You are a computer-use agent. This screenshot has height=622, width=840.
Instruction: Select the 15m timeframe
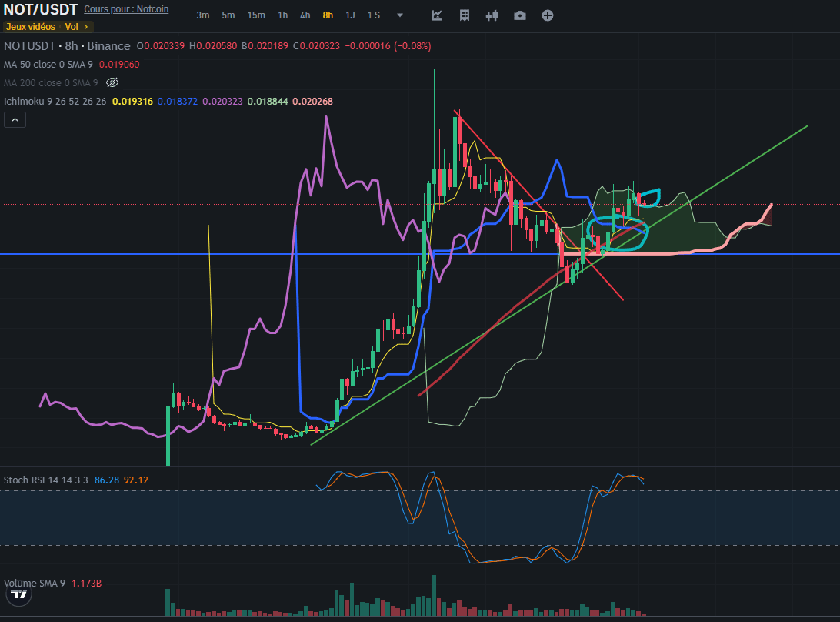tap(256, 15)
